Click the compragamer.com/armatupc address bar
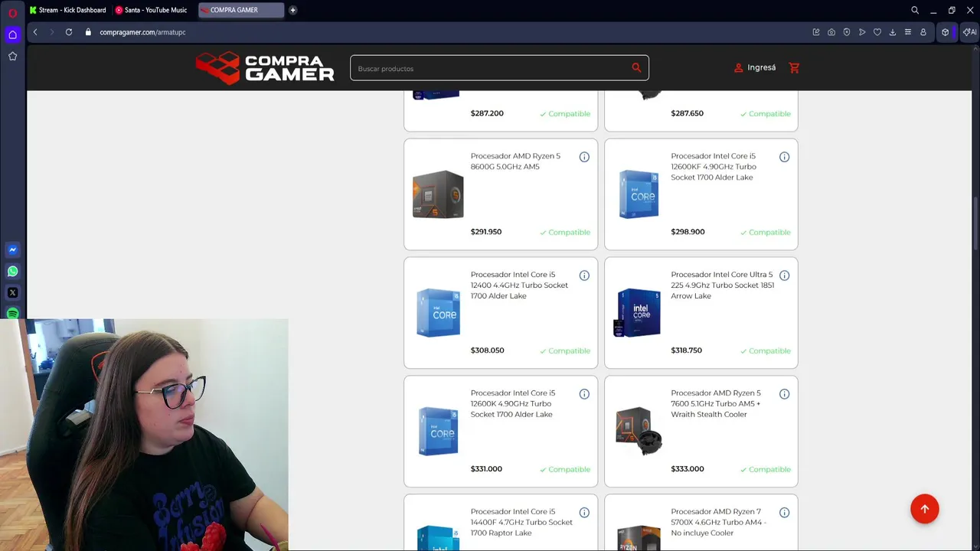 click(142, 32)
